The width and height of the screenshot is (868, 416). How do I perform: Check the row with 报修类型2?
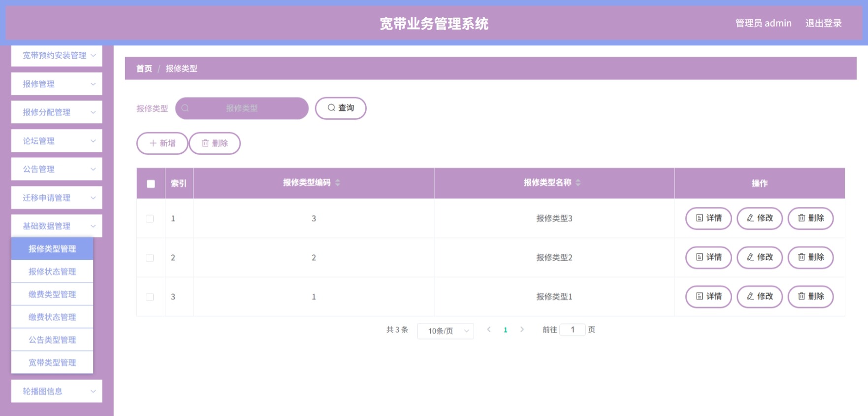tap(150, 258)
